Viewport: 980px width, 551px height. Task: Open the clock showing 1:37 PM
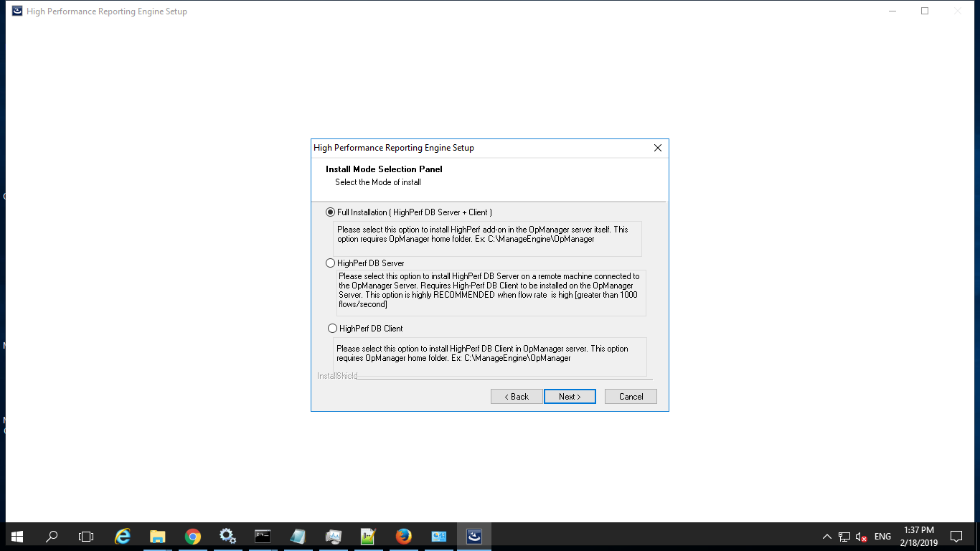(x=918, y=537)
